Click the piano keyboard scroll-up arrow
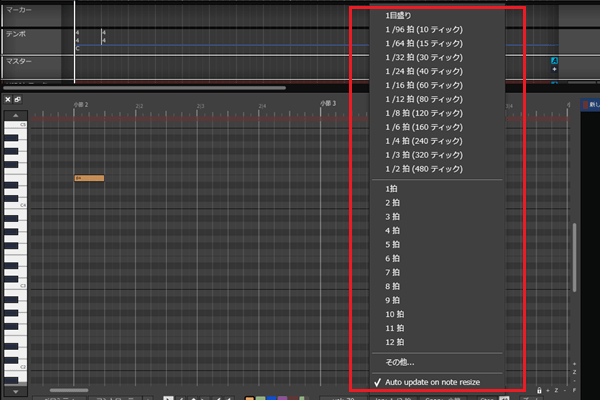The width and height of the screenshot is (600, 400). (17, 117)
